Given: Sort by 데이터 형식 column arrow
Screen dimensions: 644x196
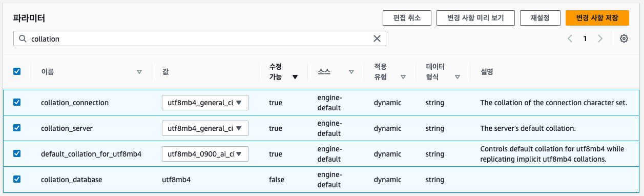Looking at the screenshot, I should [x=458, y=77].
